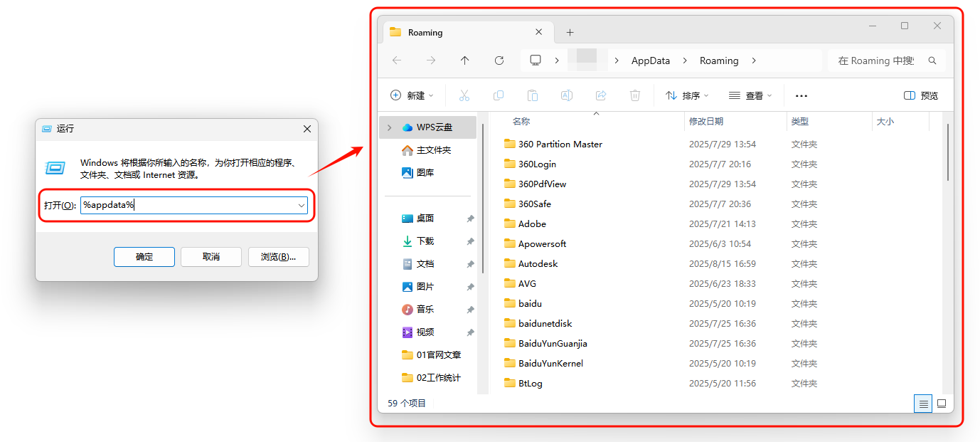The image size is (980, 442).
Task: Click the 类型 column header
Action: (800, 122)
